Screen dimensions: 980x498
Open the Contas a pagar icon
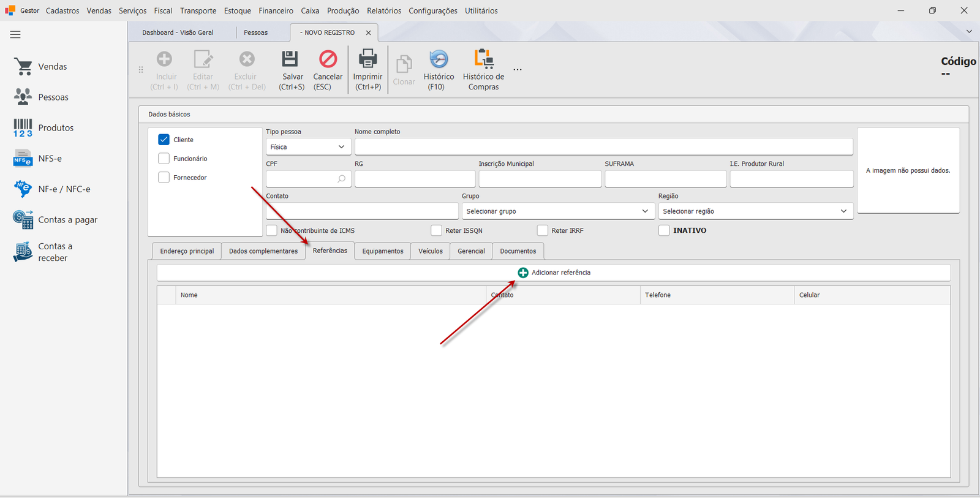[23, 220]
